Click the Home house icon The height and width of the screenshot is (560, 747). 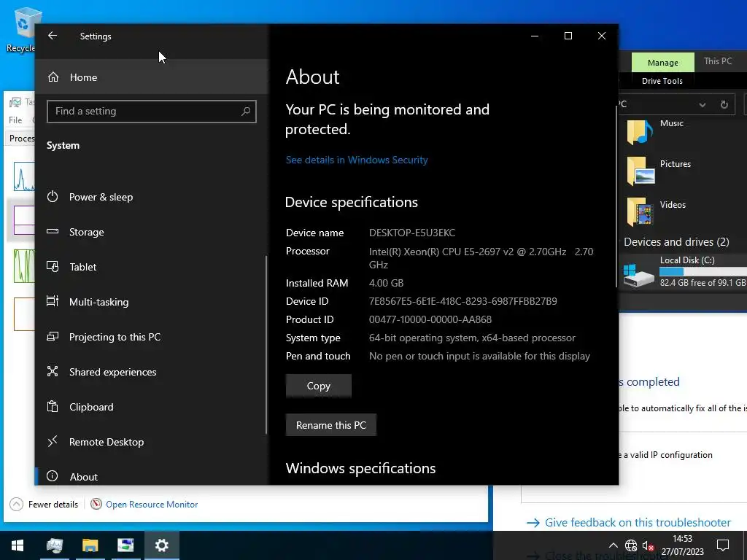coord(53,77)
